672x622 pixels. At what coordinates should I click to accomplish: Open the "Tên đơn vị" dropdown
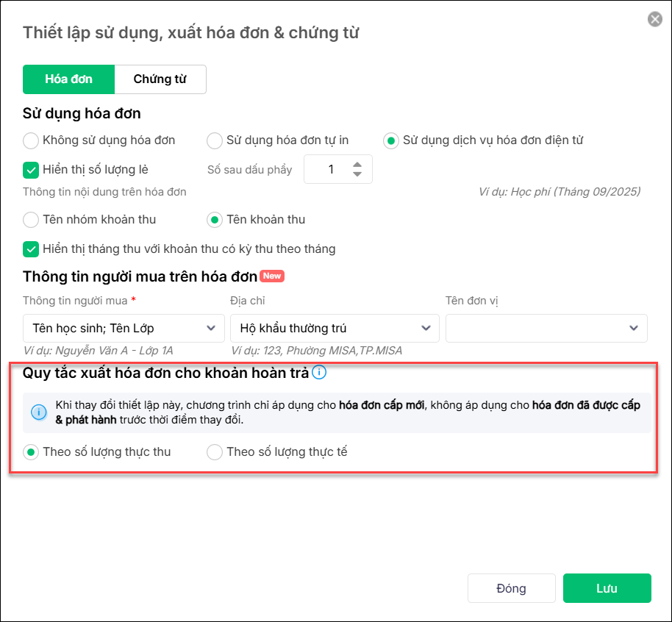546,328
